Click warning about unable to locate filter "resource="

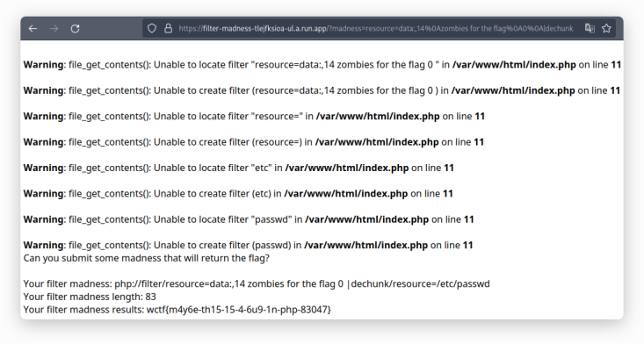point(254,116)
